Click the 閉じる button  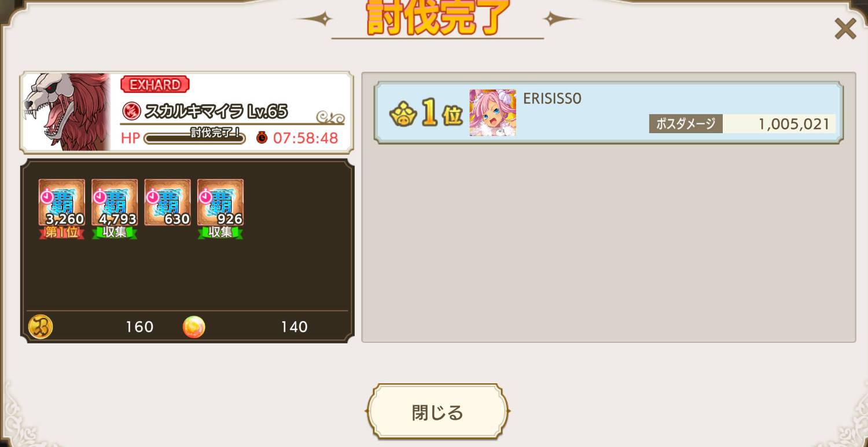click(437, 412)
